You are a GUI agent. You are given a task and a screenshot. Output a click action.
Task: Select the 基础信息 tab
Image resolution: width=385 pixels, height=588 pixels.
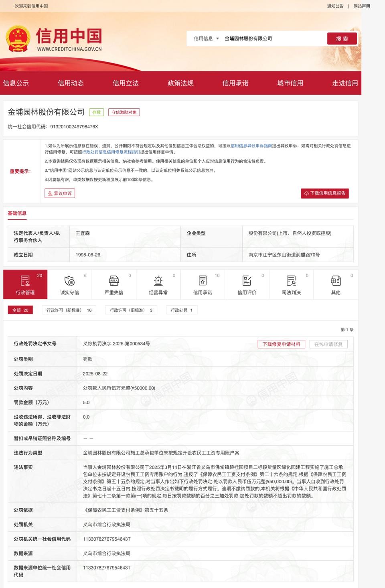(17, 213)
